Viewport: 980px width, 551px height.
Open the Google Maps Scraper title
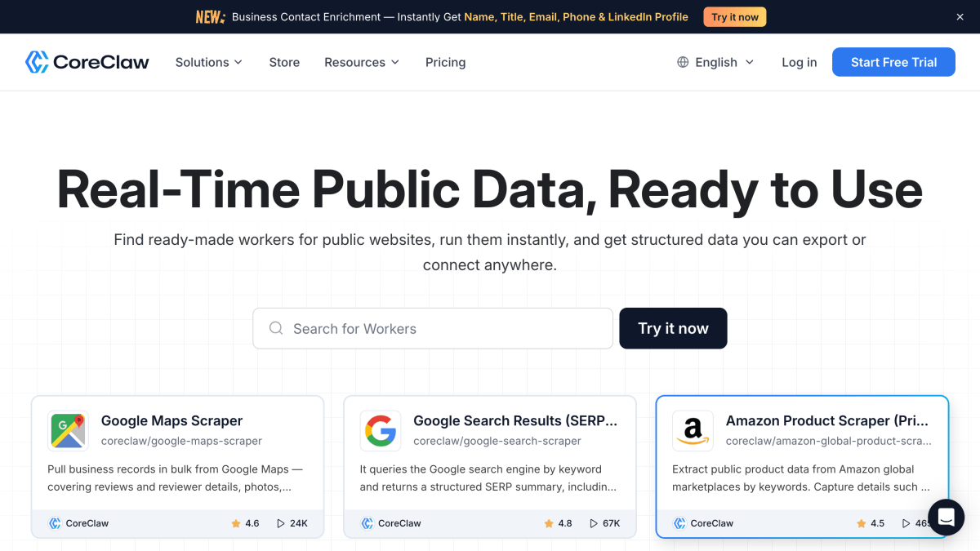(171, 420)
